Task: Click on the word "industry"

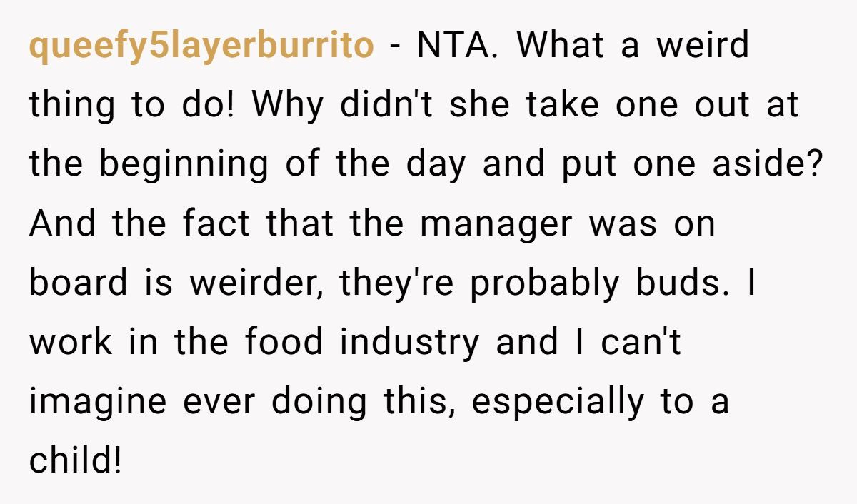Action: coord(409,343)
